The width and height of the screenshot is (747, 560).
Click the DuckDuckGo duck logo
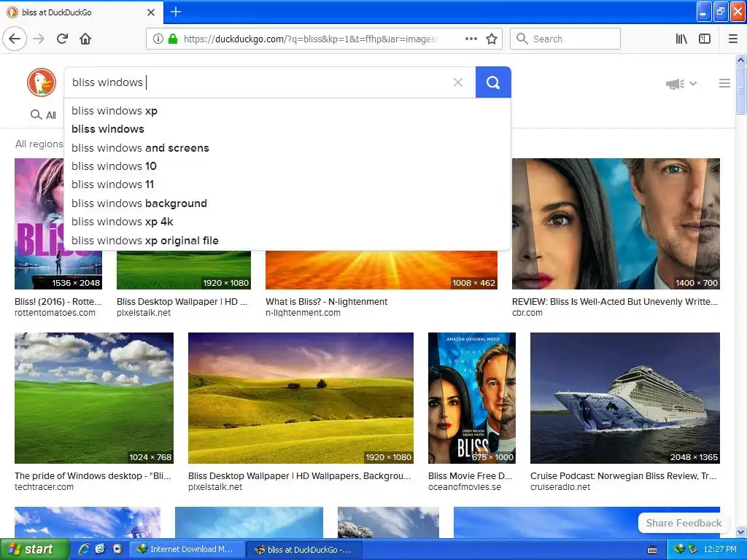click(42, 82)
